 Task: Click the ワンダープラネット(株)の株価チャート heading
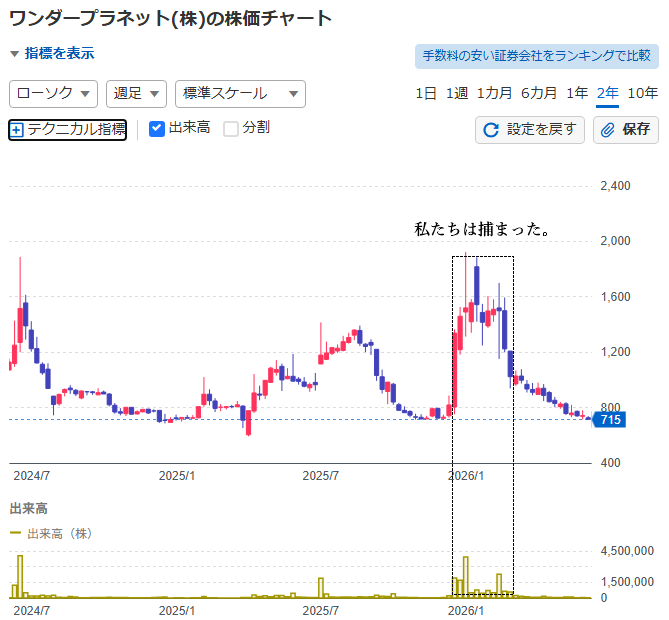pyautogui.click(x=170, y=18)
